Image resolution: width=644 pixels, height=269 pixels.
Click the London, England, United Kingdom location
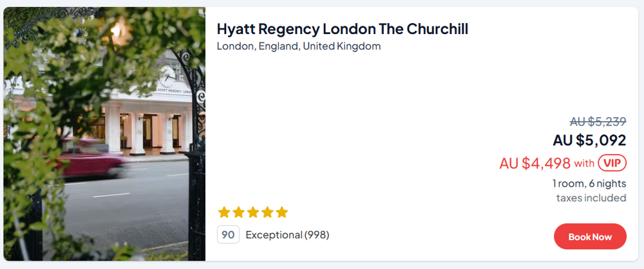[299, 46]
